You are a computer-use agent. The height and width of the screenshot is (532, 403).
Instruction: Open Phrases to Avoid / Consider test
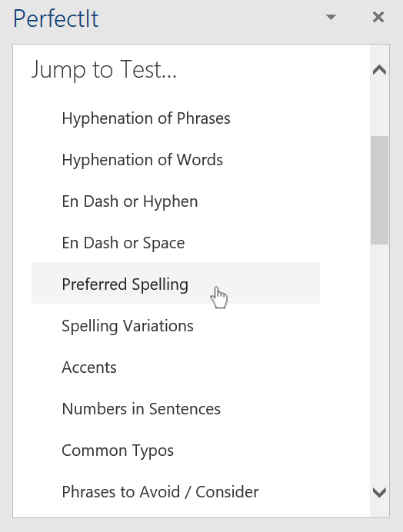175,492
